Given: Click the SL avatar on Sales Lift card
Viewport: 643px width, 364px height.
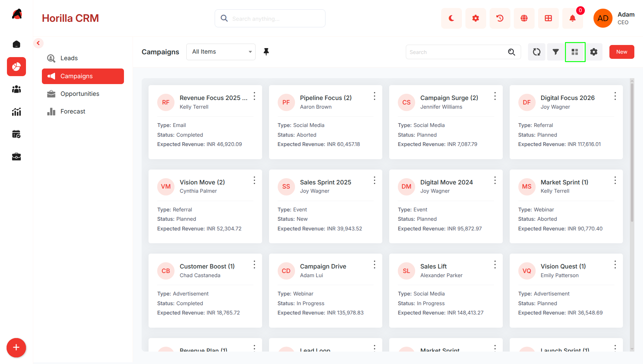Looking at the screenshot, I should 407,271.
